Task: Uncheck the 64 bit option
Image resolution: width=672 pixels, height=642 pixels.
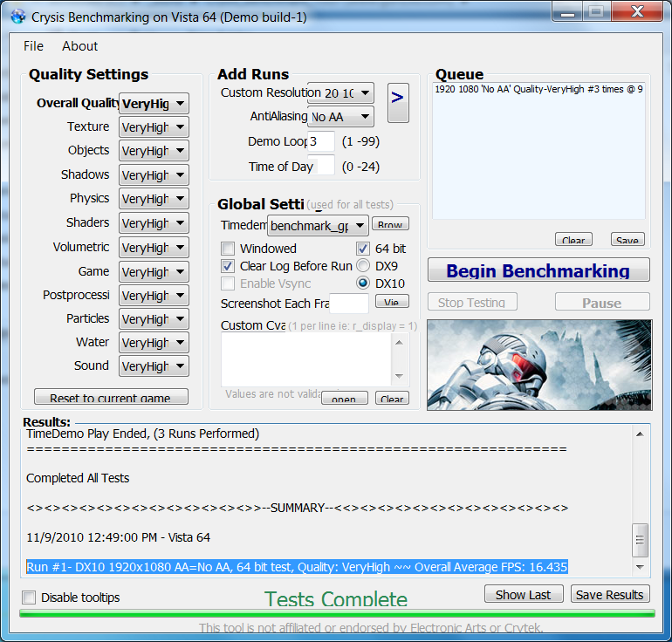Action: (x=363, y=249)
